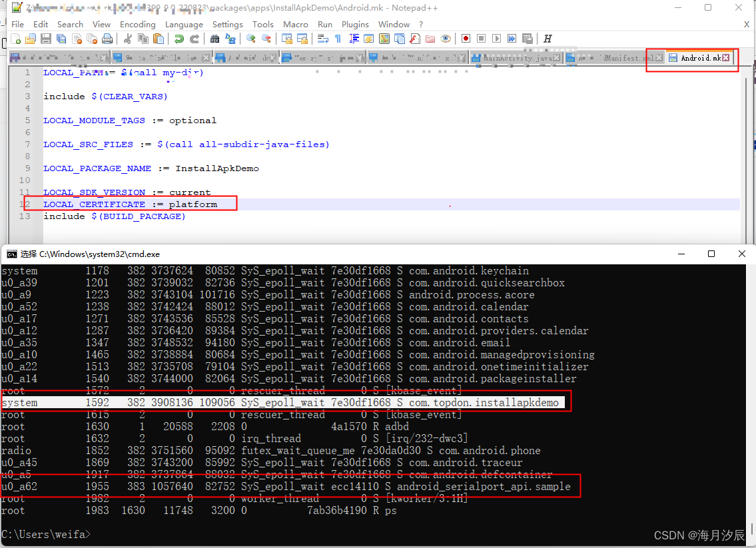This screenshot has height=548, width=756.
Task: Click the Undo icon
Action: coord(179,39)
